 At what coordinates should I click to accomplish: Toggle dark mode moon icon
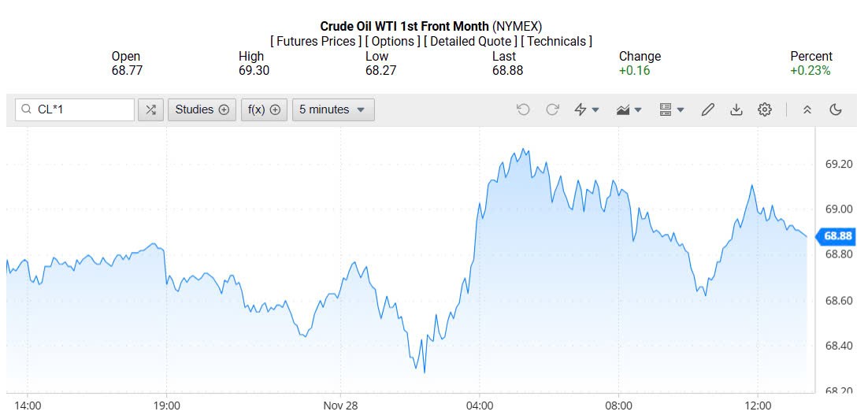(x=836, y=109)
